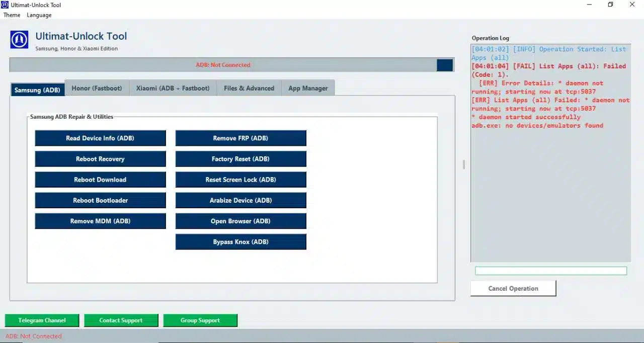Open the Theme menu
The width and height of the screenshot is (644, 343).
pos(12,15)
